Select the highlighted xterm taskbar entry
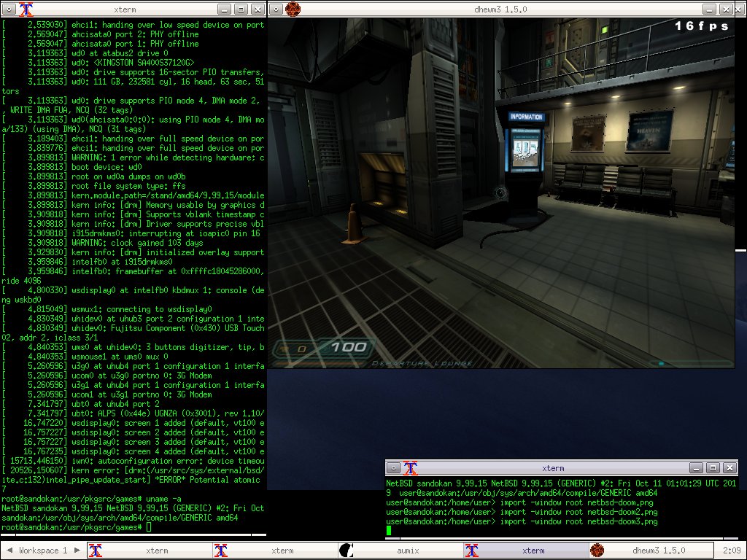 [x=526, y=551]
